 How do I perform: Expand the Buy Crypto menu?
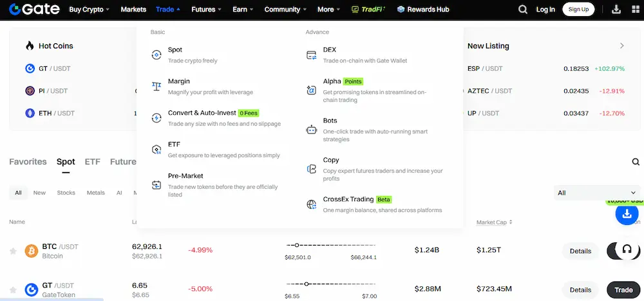pyautogui.click(x=89, y=10)
